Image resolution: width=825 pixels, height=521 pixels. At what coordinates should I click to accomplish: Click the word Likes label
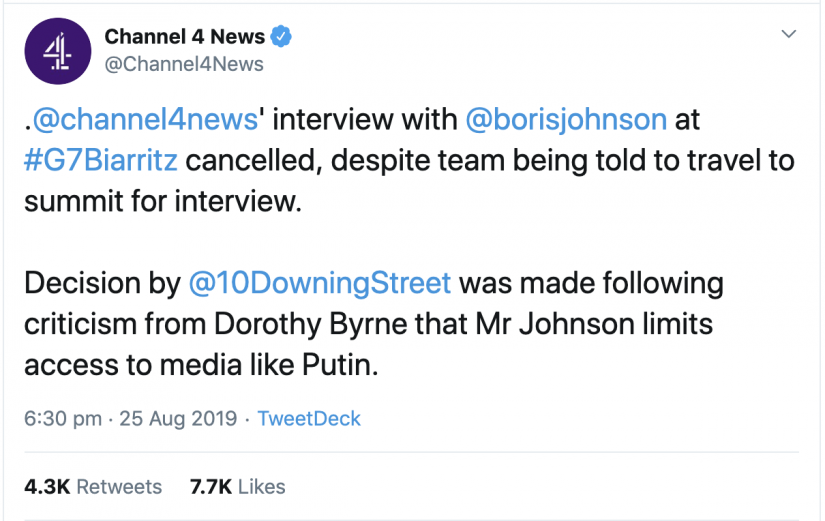tap(261, 487)
